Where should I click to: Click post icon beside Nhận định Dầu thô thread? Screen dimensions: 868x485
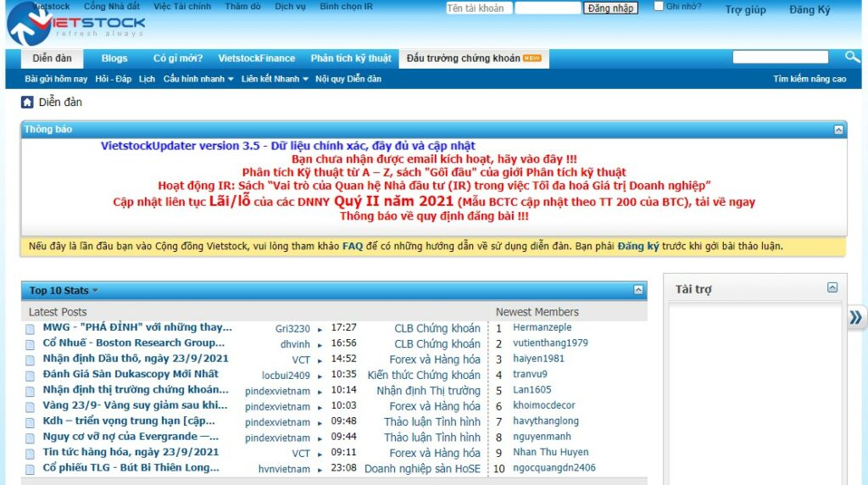pos(30,360)
